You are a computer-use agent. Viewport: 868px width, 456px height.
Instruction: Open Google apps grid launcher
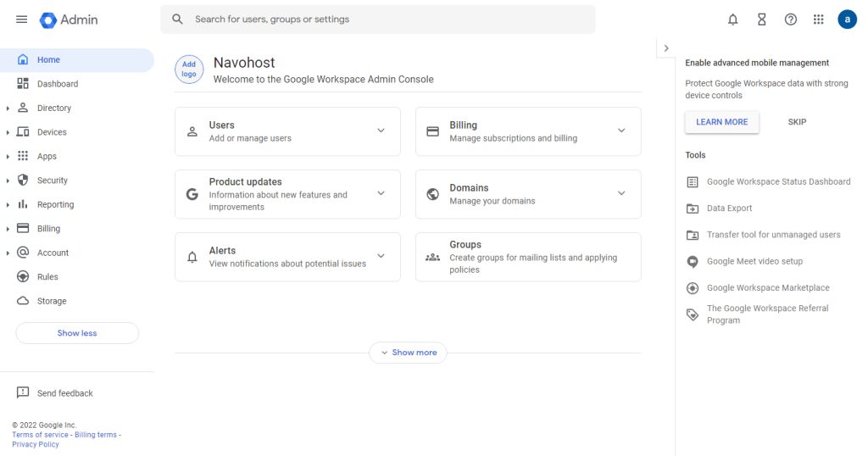point(819,19)
